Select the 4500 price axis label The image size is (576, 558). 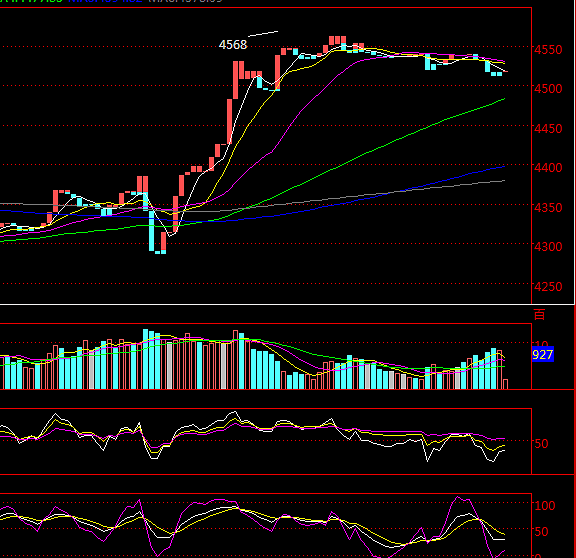coord(548,89)
